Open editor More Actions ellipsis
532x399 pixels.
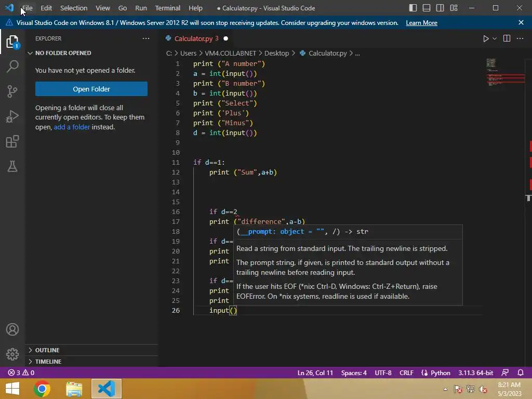pyautogui.click(x=520, y=38)
